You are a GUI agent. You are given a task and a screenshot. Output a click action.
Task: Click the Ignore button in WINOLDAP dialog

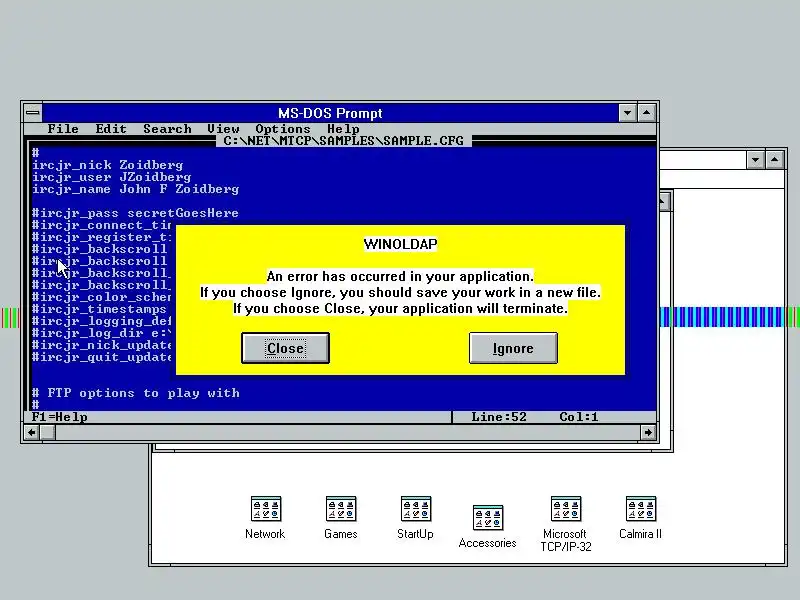(513, 348)
